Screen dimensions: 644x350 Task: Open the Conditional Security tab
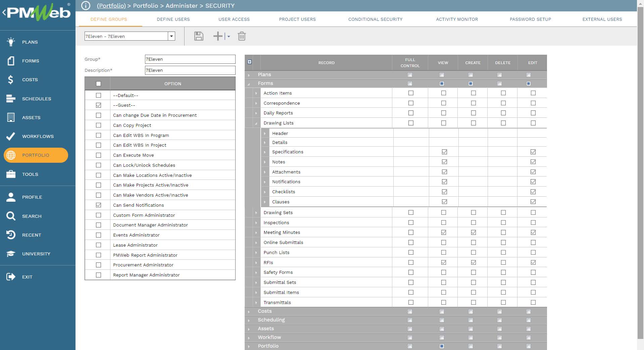tap(375, 19)
